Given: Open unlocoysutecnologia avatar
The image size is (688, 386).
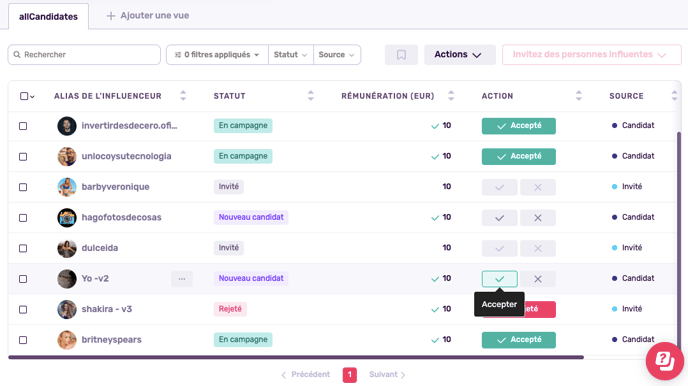Looking at the screenshot, I should point(67,157).
